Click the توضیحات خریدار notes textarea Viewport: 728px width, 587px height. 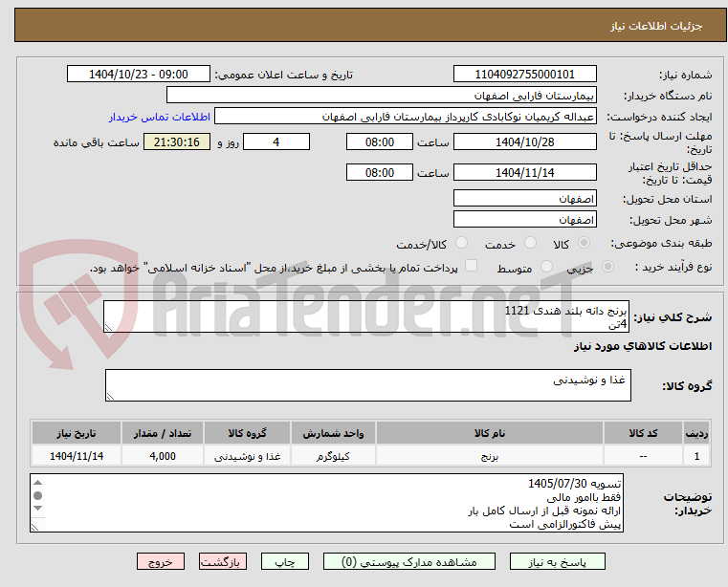pos(326,503)
